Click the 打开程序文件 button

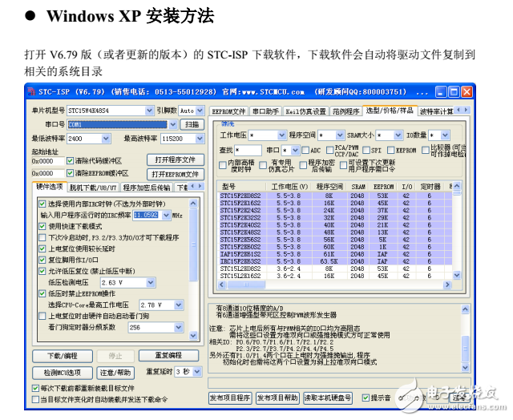click(175, 160)
